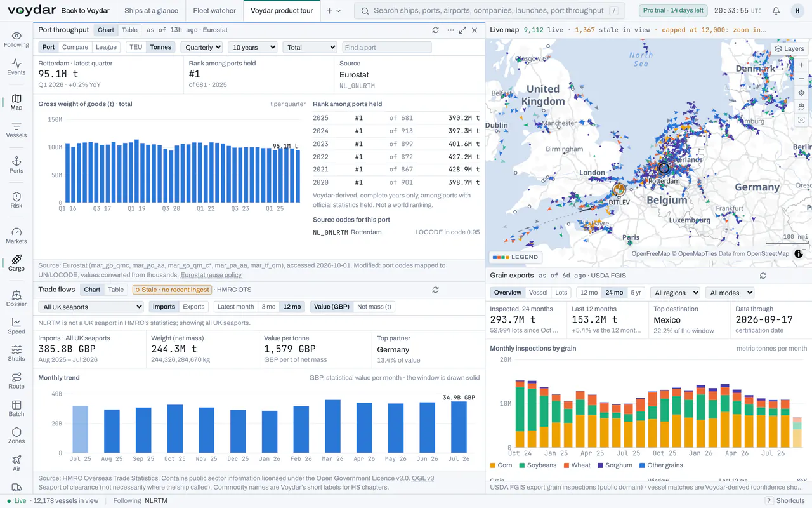Click the global search bar

(489, 11)
